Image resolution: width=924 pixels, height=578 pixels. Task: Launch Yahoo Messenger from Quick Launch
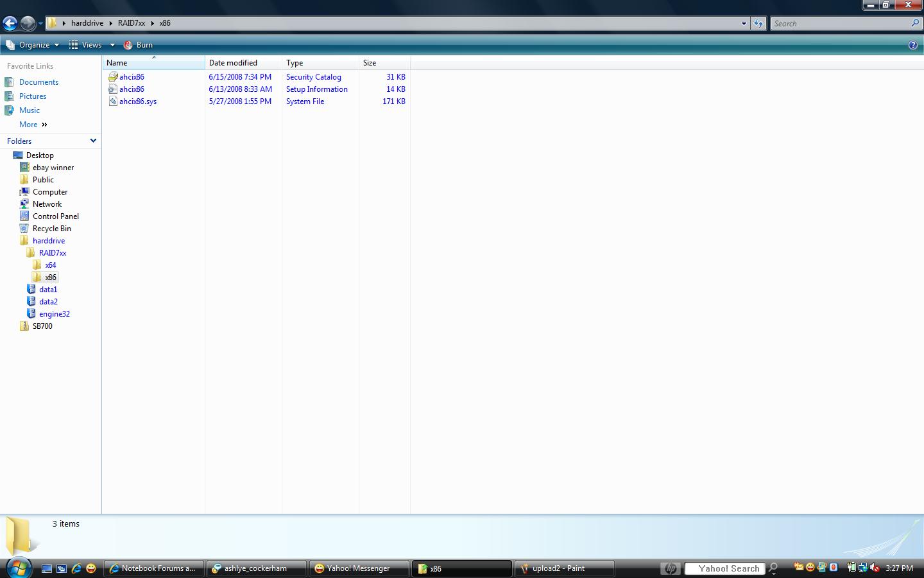pyautogui.click(x=91, y=568)
